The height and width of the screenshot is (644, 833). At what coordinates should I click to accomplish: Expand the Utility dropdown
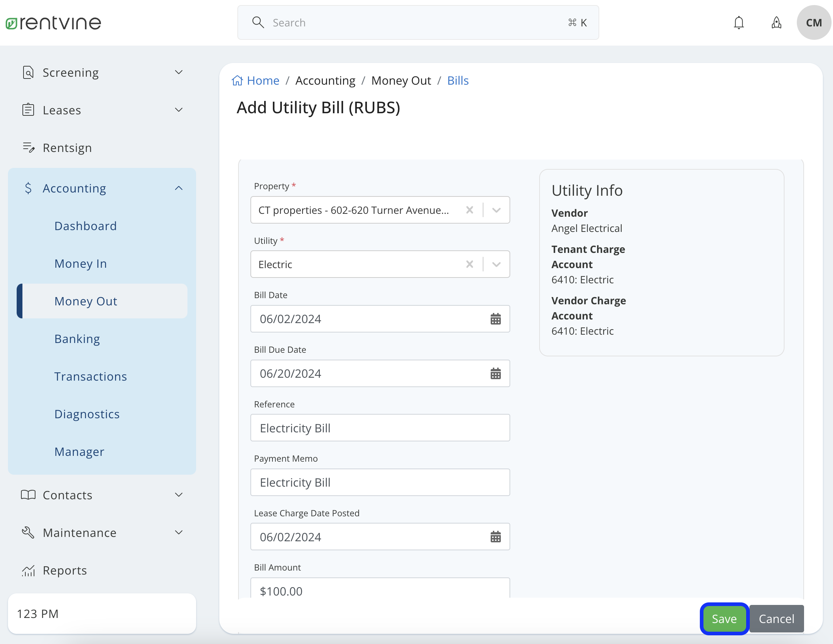[496, 264]
